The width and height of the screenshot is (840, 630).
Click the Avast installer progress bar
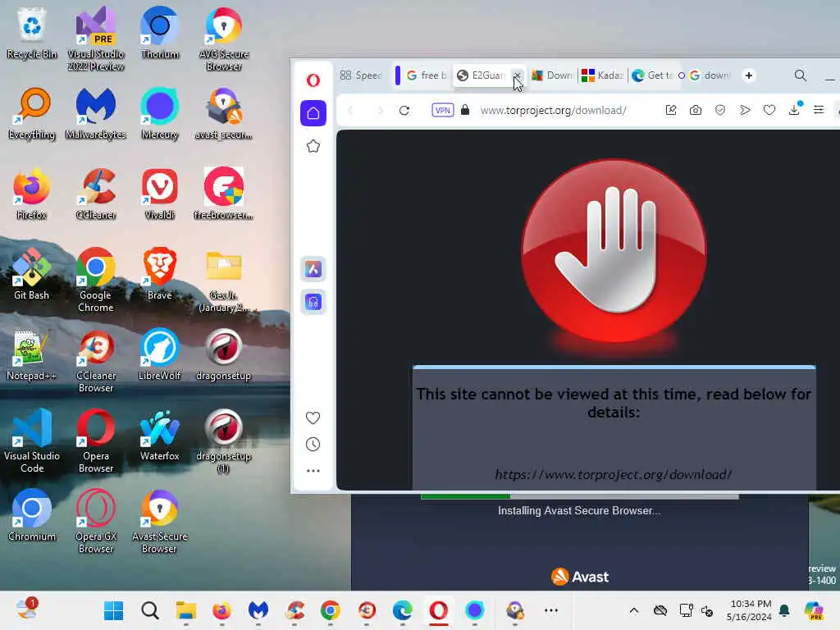[580, 496]
